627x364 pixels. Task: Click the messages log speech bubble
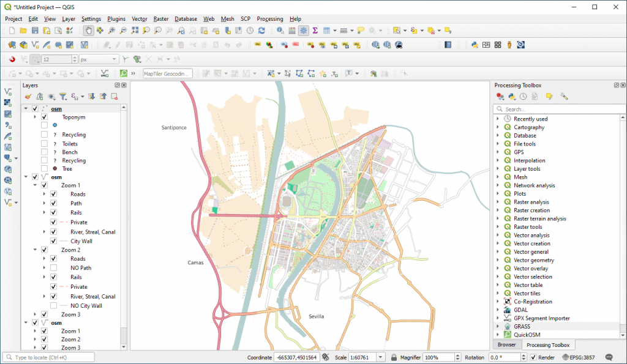point(609,357)
